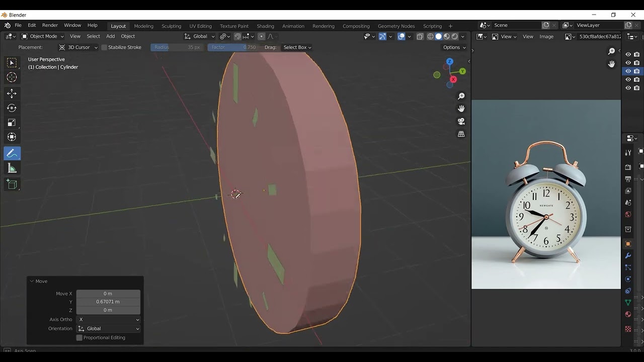Open the Object properties tab (orange square)
The width and height of the screenshot is (644, 362).
pyautogui.click(x=628, y=244)
